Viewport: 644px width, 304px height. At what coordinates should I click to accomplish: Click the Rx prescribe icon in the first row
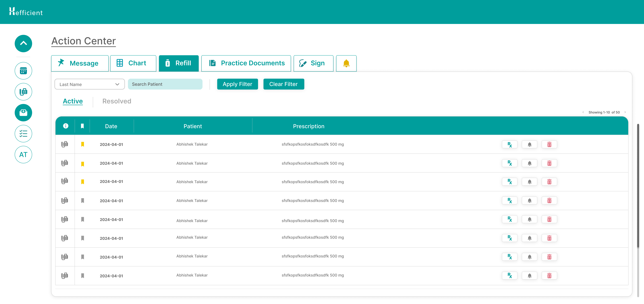click(x=510, y=145)
